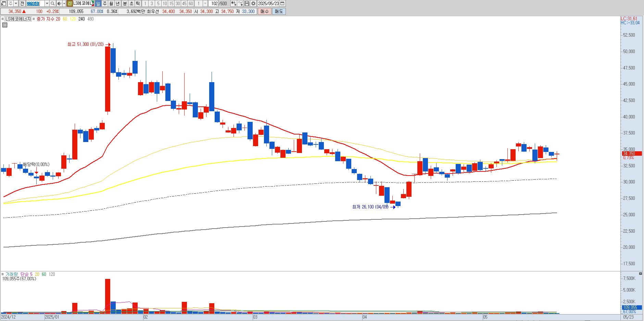Select the 60 interval button

coord(191,3)
